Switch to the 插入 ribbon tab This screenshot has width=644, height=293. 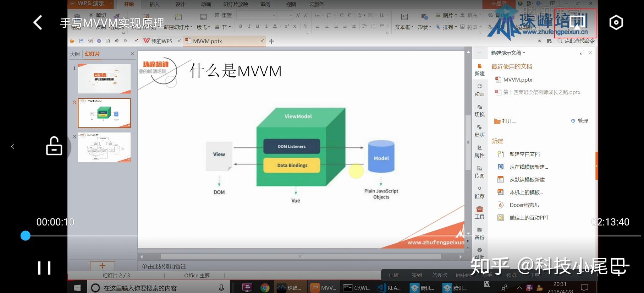tap(154, 4)
